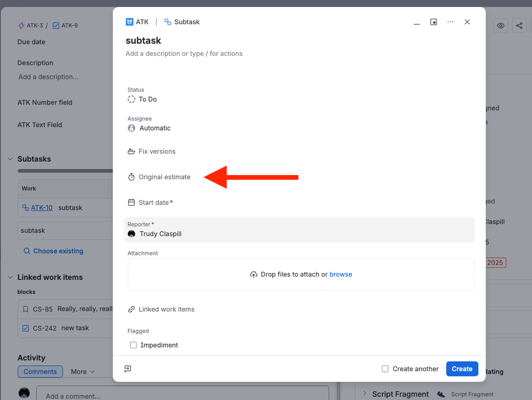Select the Comments activity tab
Screen dimensions: 532x400
tap(40, 372)
